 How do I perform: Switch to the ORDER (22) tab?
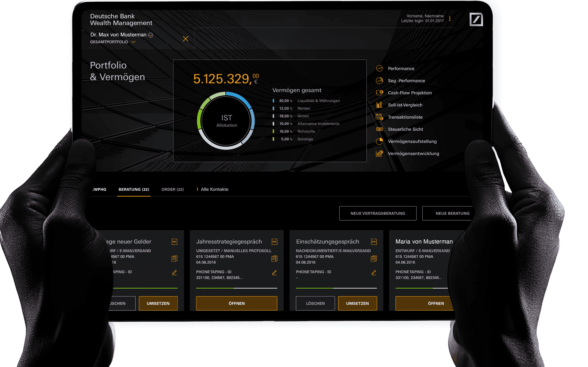coord(173,189)
